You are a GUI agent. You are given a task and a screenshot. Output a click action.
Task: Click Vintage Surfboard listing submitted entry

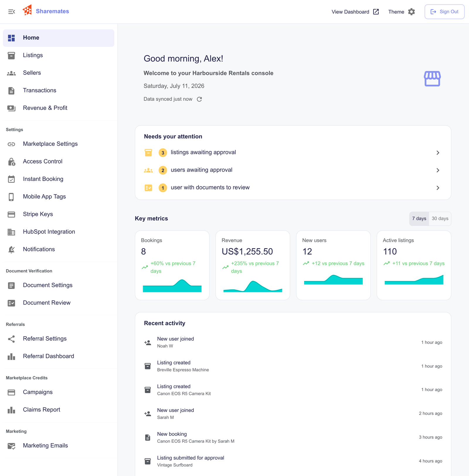tap(293, 461)
